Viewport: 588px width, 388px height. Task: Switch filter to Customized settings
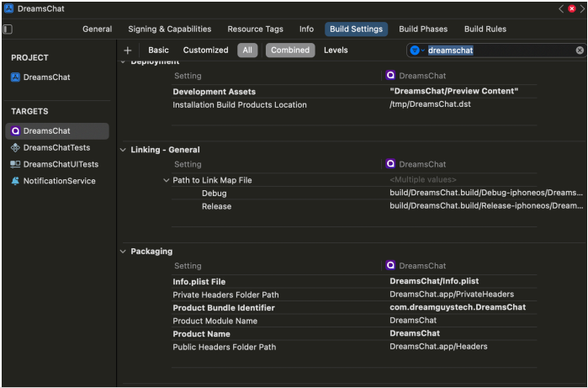pos(205,50)
